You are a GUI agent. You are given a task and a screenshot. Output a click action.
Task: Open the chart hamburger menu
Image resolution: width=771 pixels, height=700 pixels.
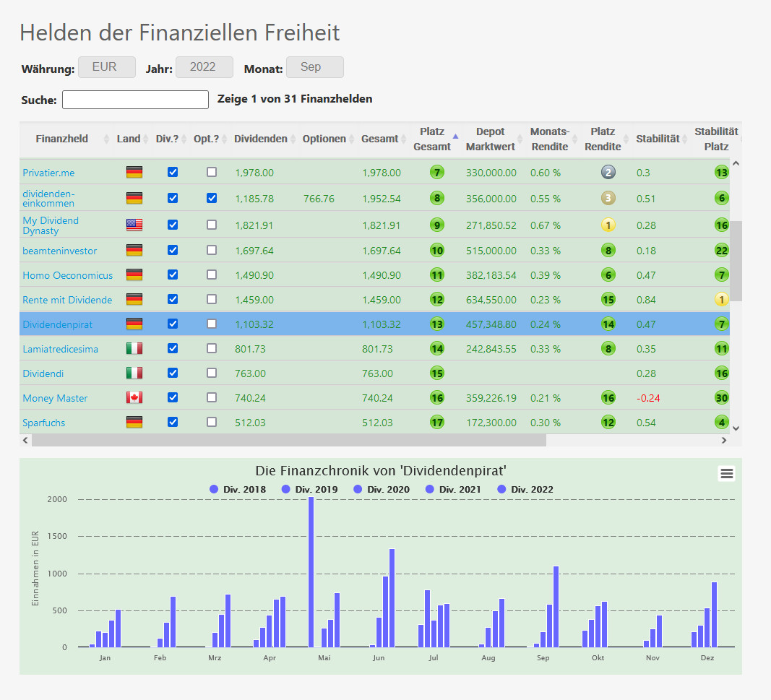(x=726, y=473)
